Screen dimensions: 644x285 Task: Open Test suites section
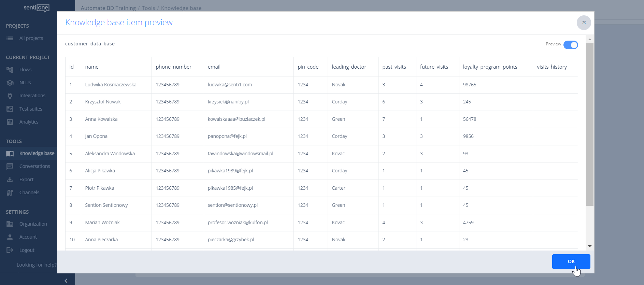(x=31, y=109)
